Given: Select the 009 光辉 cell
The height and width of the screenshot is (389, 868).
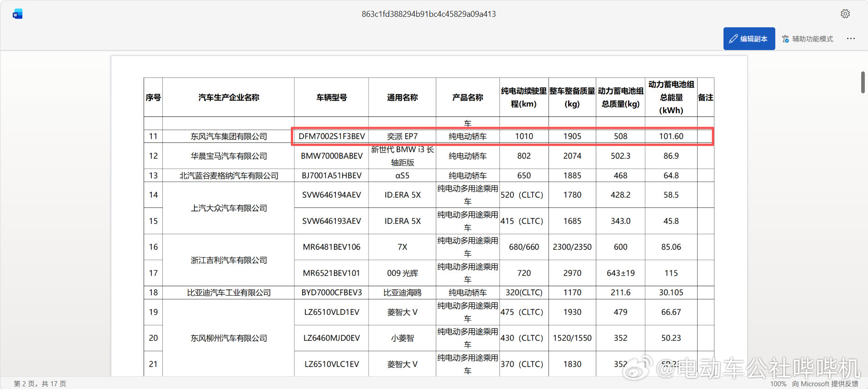Looking at the screenshot, I should (x=402, y=273).
